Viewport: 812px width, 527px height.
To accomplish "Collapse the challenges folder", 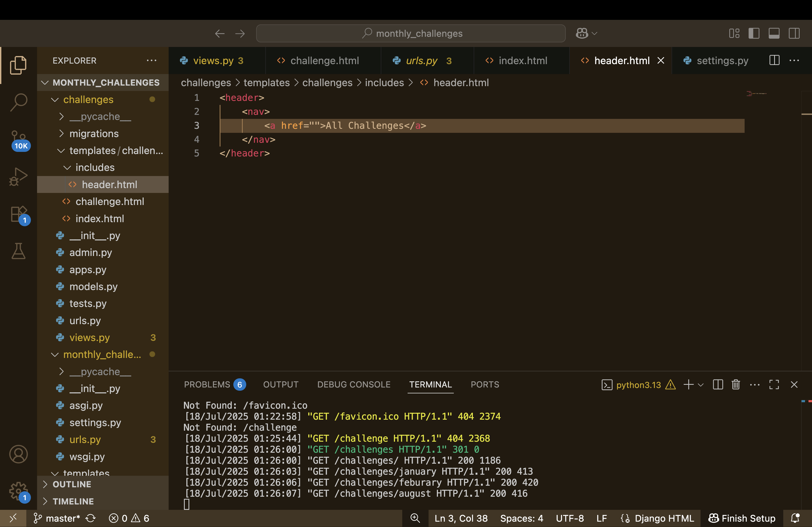I will [102, 100].
